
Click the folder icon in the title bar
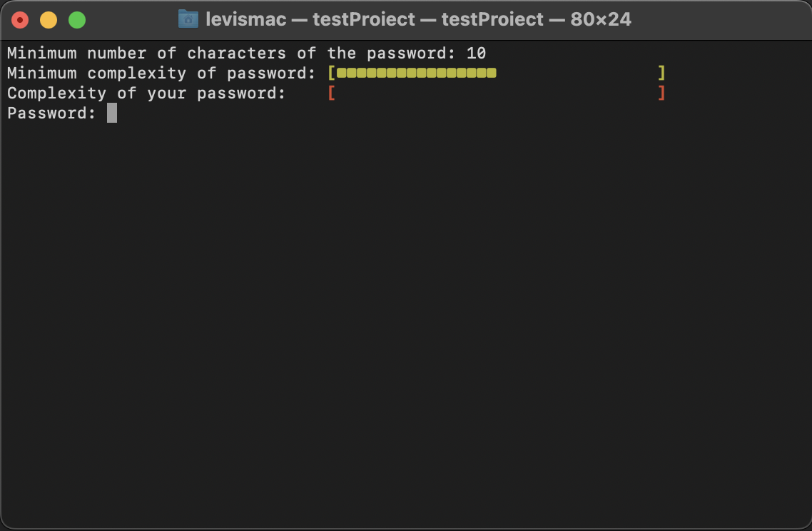click(187, 19)
